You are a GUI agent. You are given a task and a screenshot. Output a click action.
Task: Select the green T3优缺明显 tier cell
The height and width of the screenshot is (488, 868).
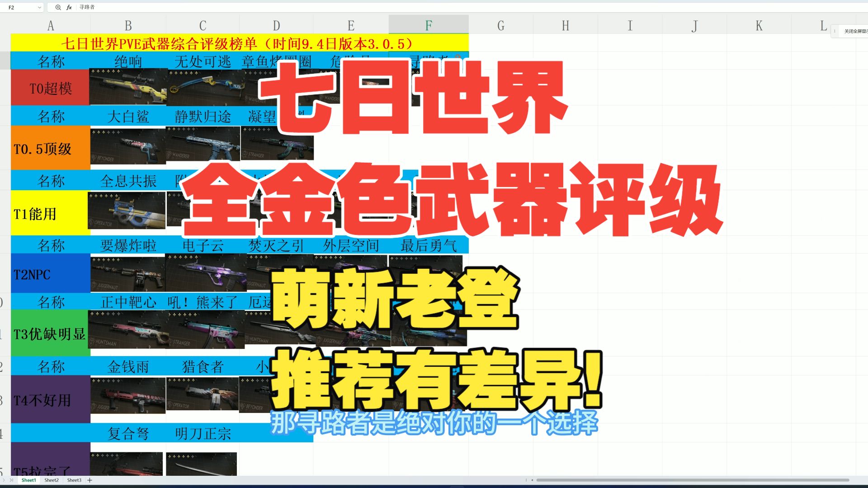pos(51,333)
